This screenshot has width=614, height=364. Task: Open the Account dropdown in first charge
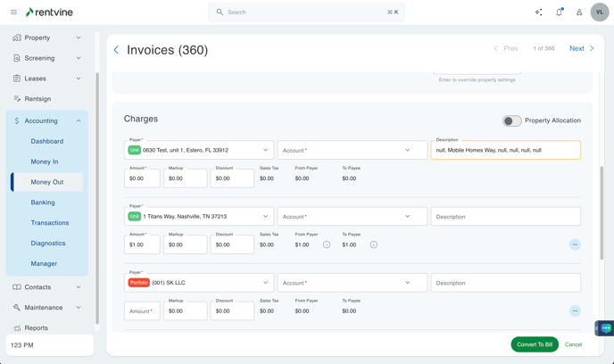pos(352,150)
